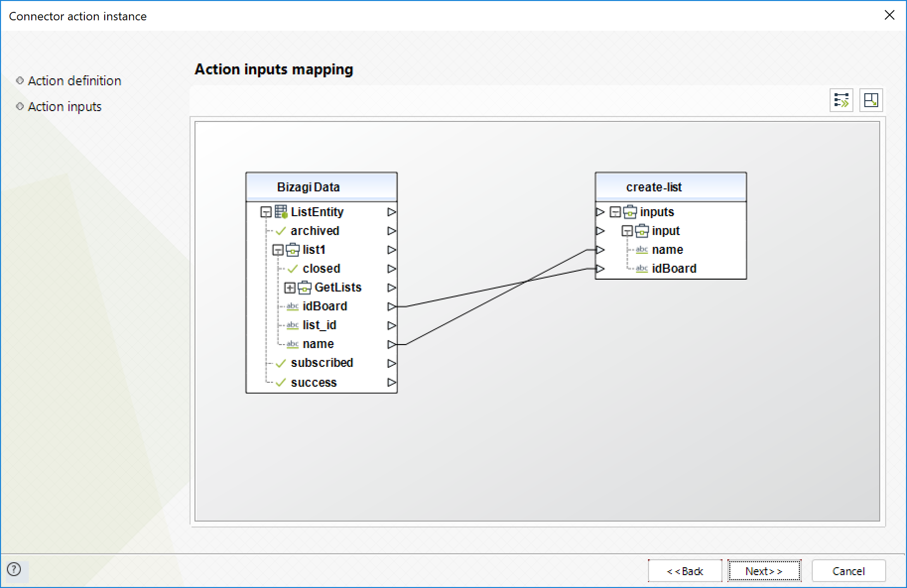Screen dimensions: 907x588
Task: Click create-list idBoard input connector arrow
Action: 600,269
